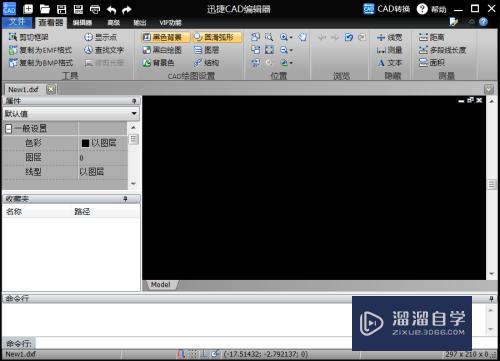Select the Model layout tab
Image resolution: width=500 pixels, height=361 pixels.
(161, 285)
